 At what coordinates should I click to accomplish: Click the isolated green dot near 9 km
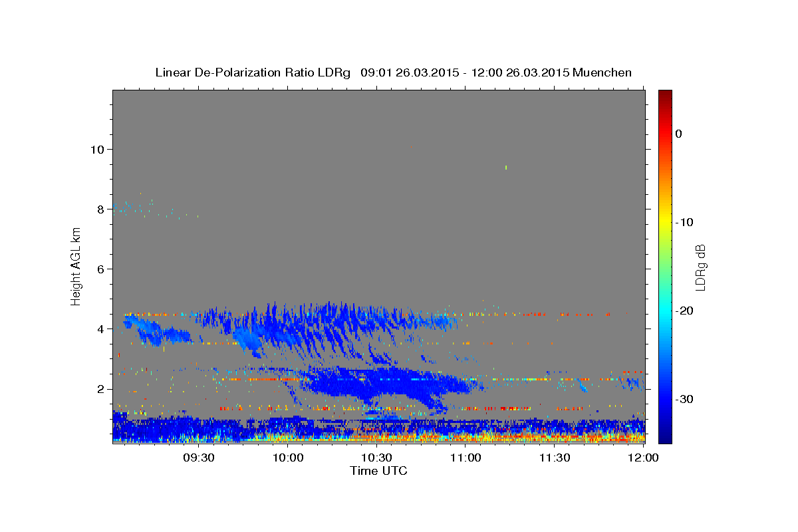click(506, 168)
